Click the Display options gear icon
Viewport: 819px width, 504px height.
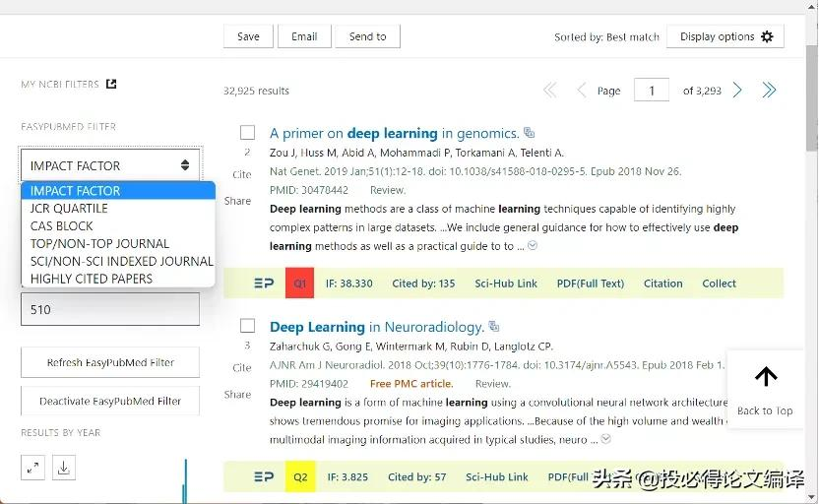(767, 36)
